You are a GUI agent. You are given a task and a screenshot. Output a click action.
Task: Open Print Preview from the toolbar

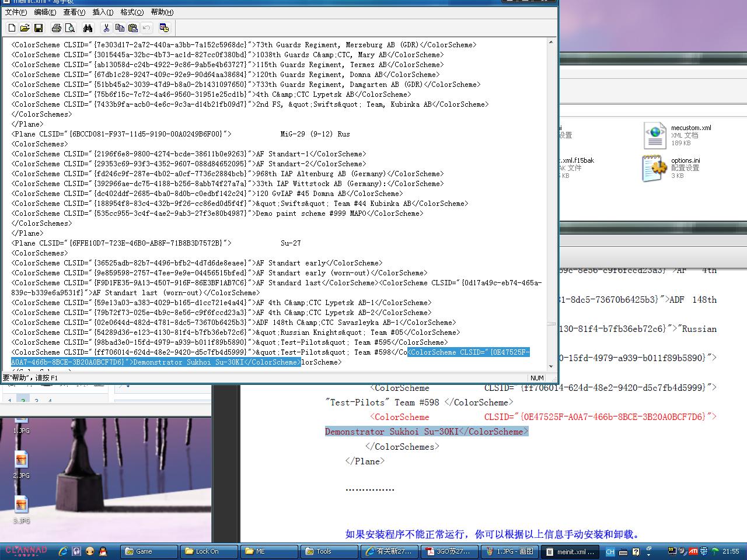(x=70, y=28)
